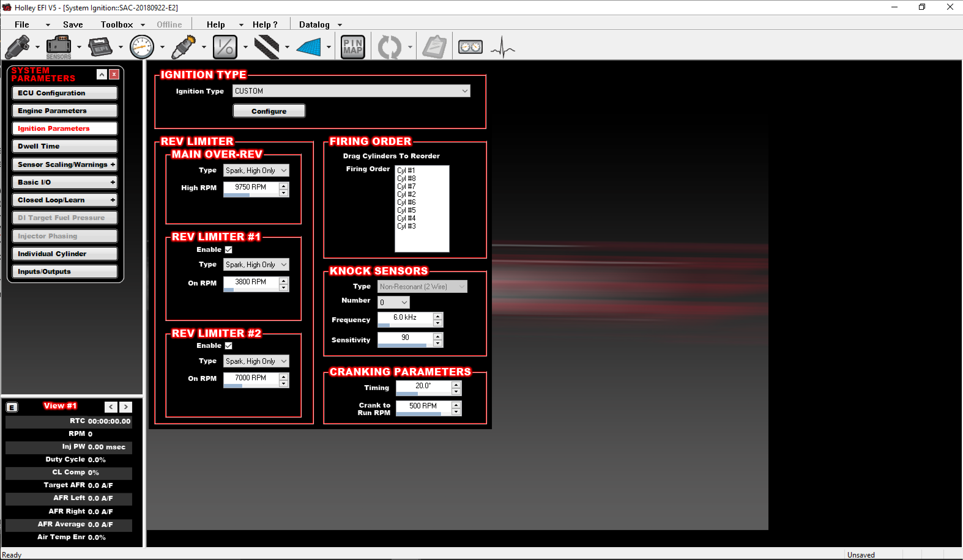Open Individual Cylinder settings
The width and height of the screenshot is (963, 560).
(65, 254)
